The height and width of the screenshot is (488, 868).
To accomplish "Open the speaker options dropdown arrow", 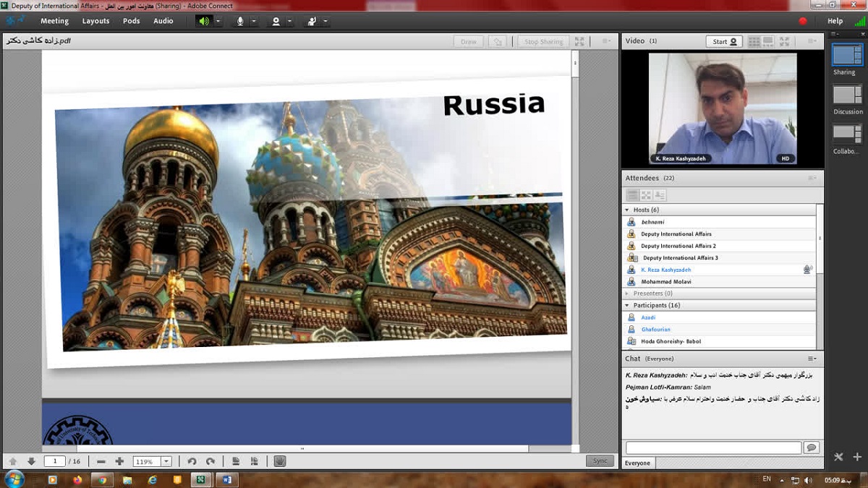I will tap(218, 21).
